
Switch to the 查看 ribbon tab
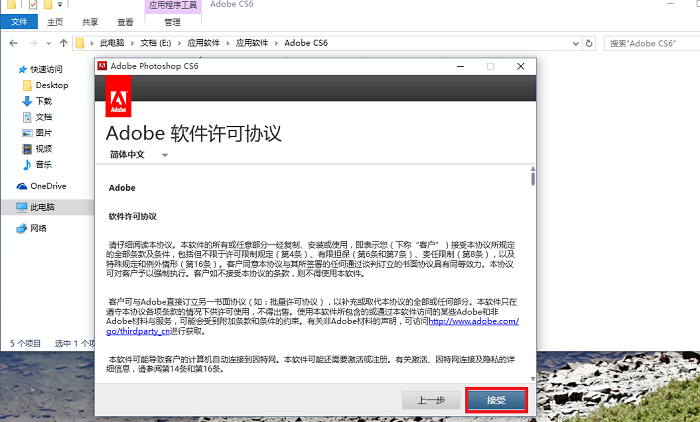125,22
